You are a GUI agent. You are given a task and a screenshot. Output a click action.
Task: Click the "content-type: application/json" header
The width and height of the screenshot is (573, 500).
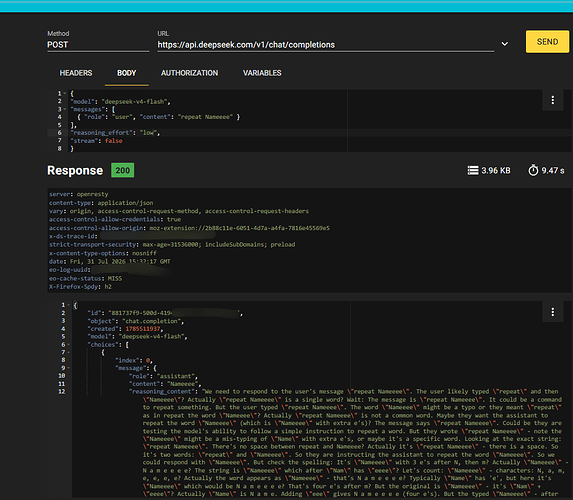point(101,203)
